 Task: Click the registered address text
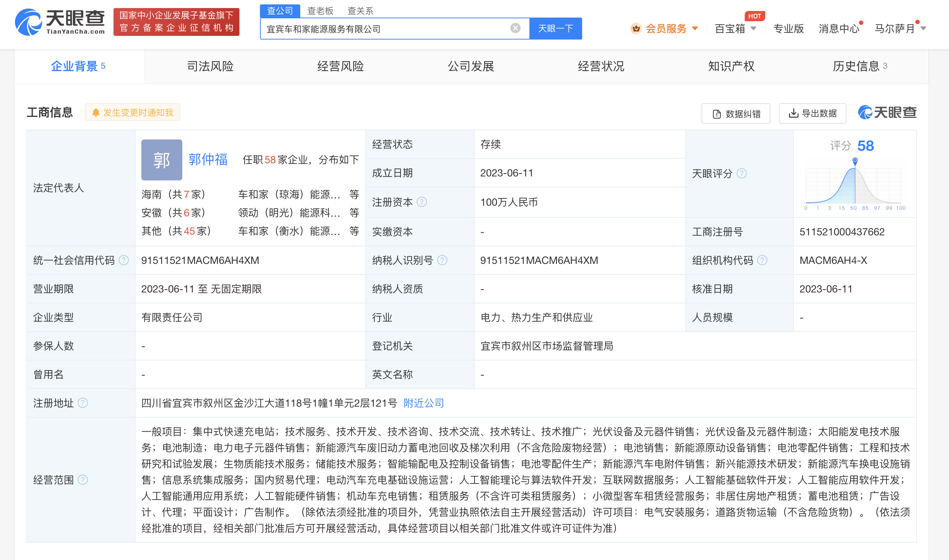click(x=269, y=403)
